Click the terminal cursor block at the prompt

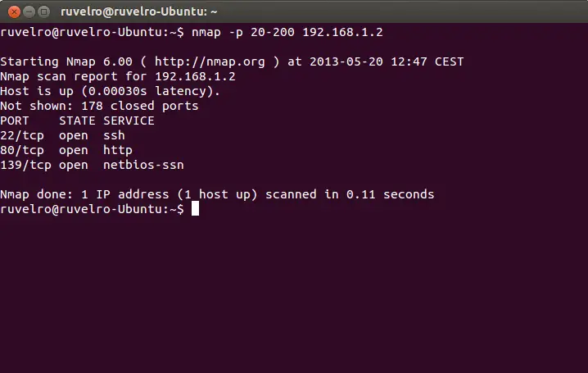tap(195, 209)
